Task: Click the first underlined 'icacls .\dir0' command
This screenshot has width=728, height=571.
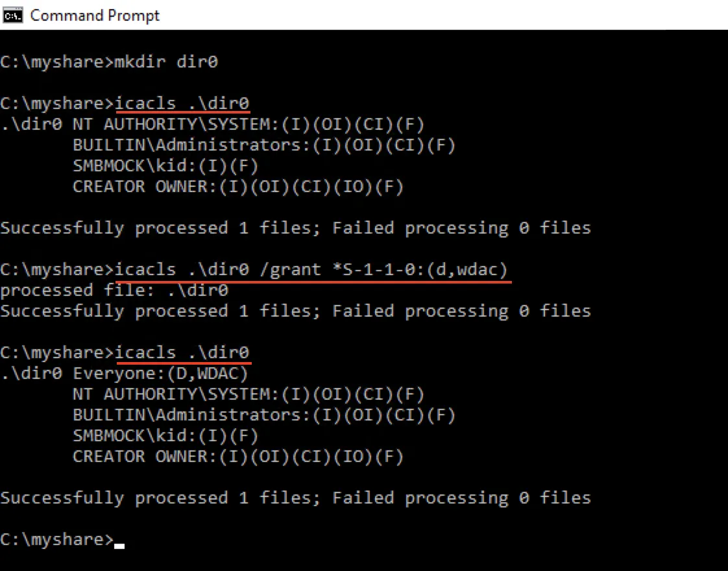Action: (x=182, y=103)
